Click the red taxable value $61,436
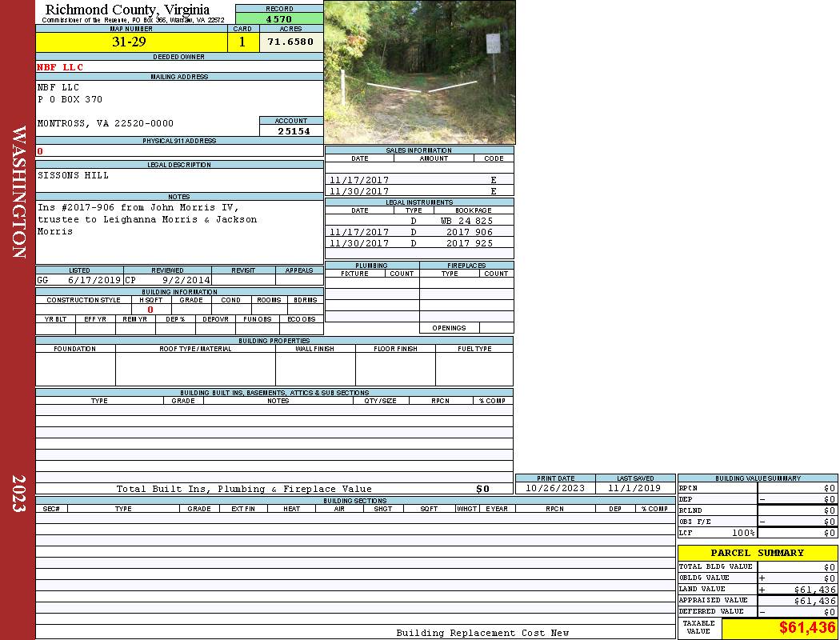The image size is (840, 640). (x=807, y=628)
